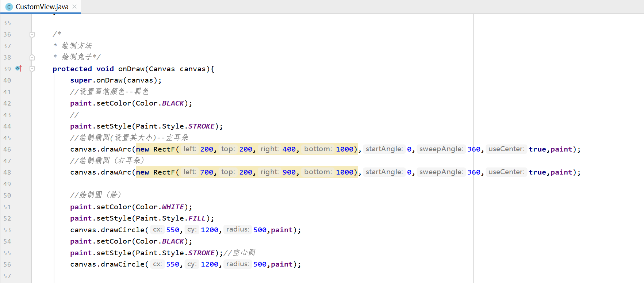
Task: Click line number 39 in the gutter
Action: coord(7,69)
